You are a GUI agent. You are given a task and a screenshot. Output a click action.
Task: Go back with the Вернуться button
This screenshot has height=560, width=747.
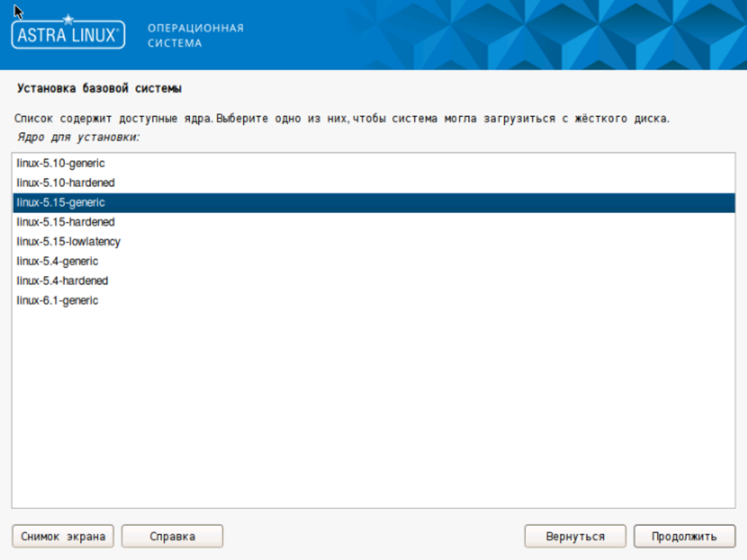575,537
